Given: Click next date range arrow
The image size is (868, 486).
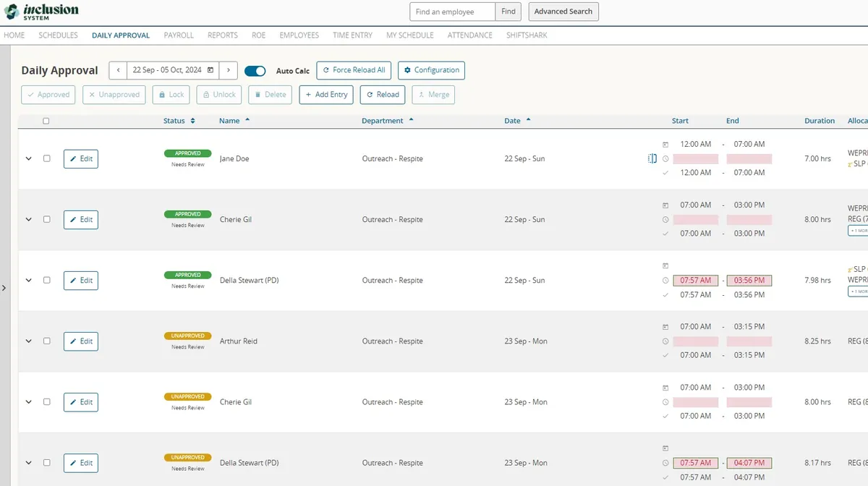Looking at the screenshot, I should (x=228, y=70).
